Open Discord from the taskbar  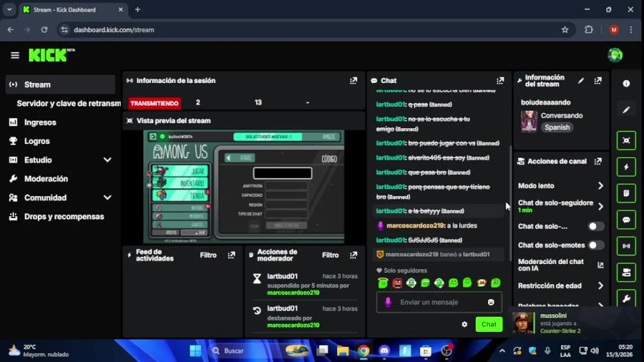pyautogui.click(x=384, y=350)
